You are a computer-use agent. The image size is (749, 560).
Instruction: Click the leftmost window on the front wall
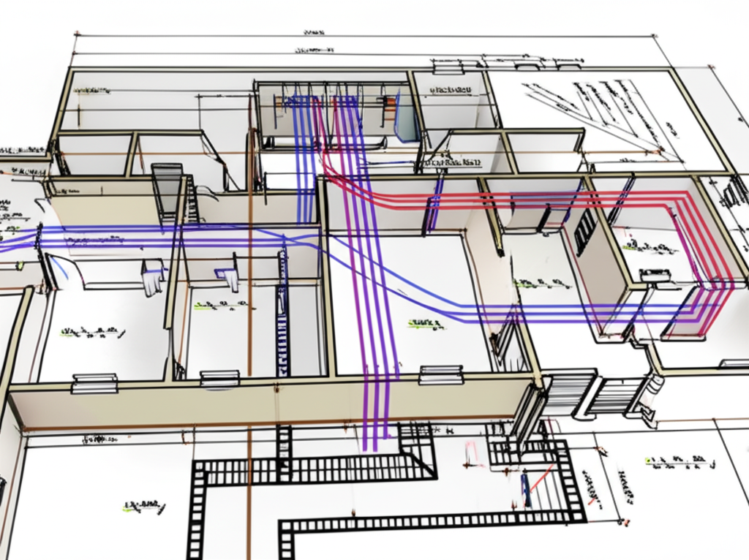click(94, 382)
